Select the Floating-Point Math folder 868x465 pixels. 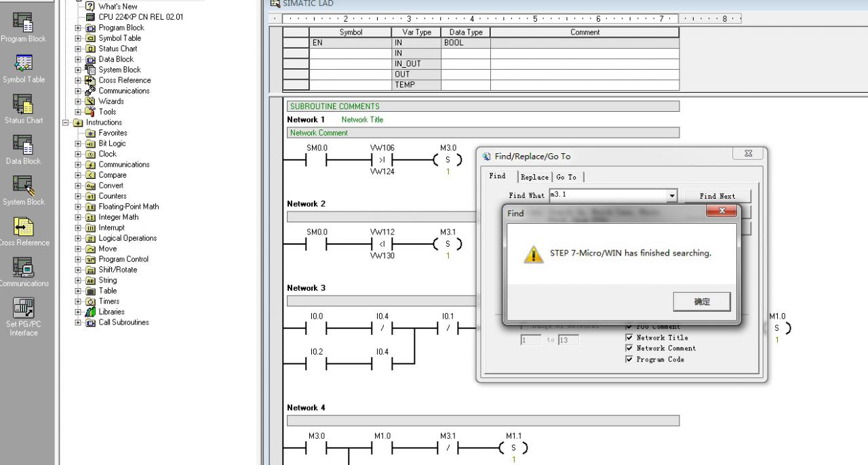pyautogui.click(x=128, y=206)
